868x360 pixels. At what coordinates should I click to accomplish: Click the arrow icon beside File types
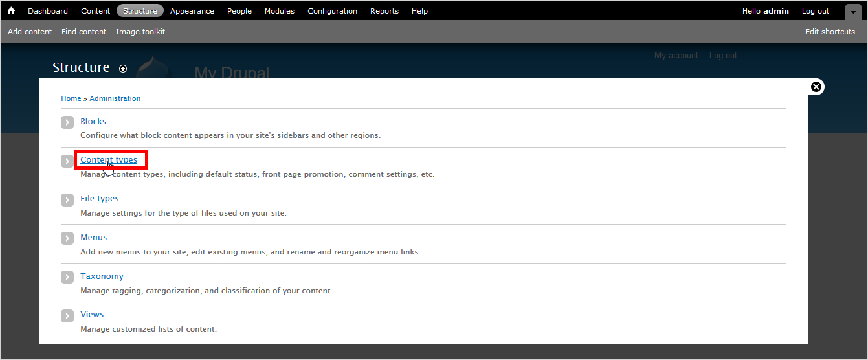click(x=67, y=200)
